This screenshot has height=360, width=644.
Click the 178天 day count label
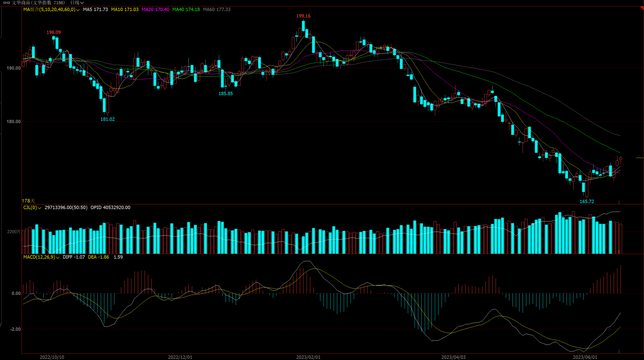point(28,201)
